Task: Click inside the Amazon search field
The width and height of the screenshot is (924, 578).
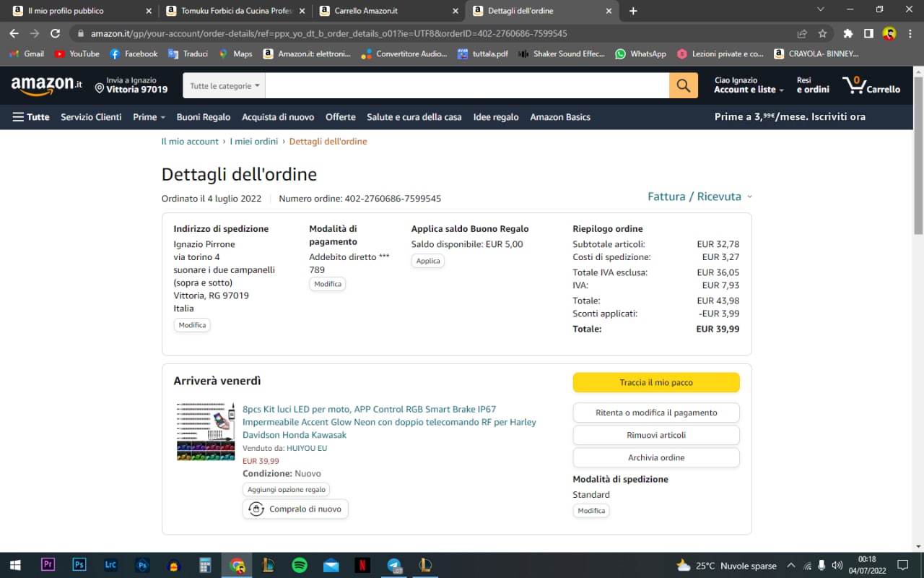Action: click(466, 86)
